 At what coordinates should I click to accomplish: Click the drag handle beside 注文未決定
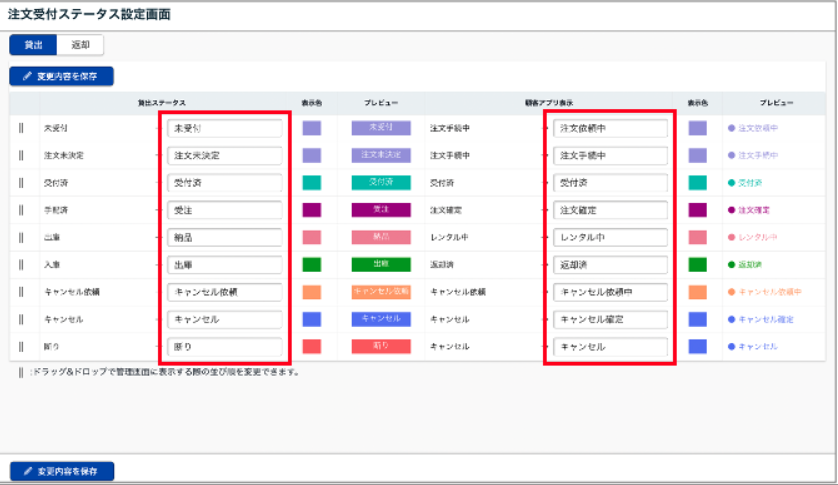[20, 156]
